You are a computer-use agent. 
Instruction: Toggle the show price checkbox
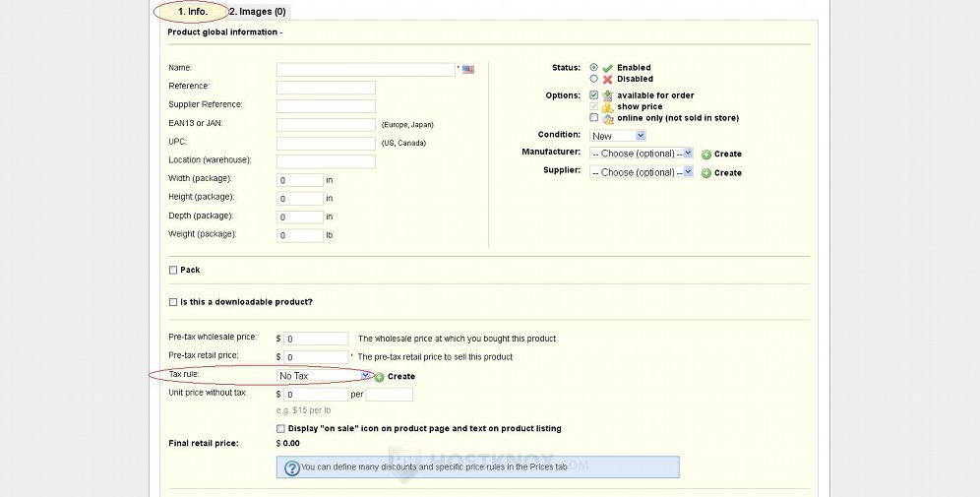pyautogui.click(x=593, y=106)
